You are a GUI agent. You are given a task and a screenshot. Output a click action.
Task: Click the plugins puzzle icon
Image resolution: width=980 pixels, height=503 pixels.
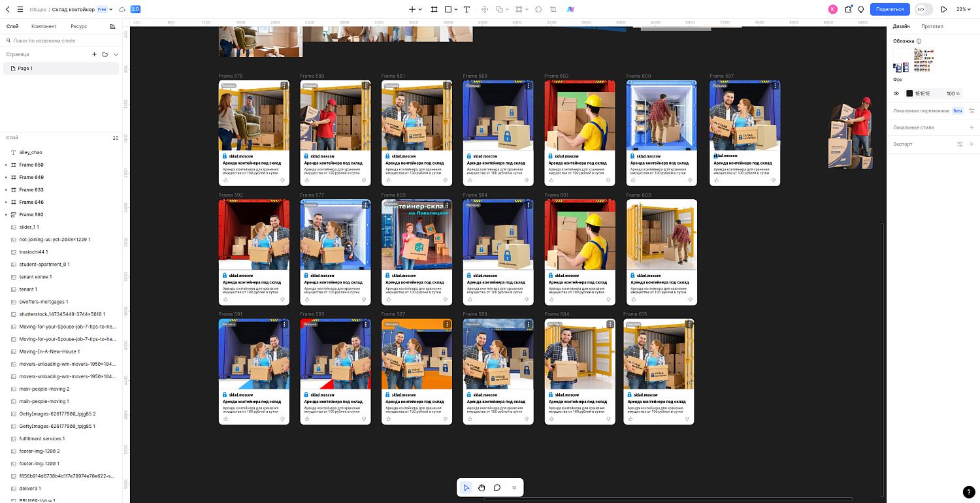tap(848, 9)
